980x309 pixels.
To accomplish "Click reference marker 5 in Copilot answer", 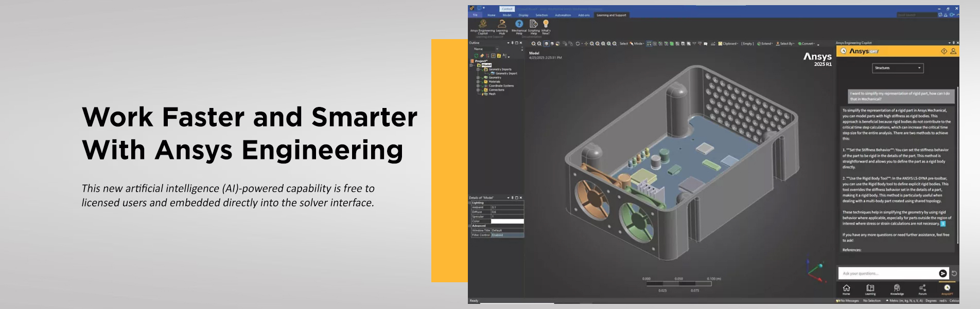I will 943,224.
